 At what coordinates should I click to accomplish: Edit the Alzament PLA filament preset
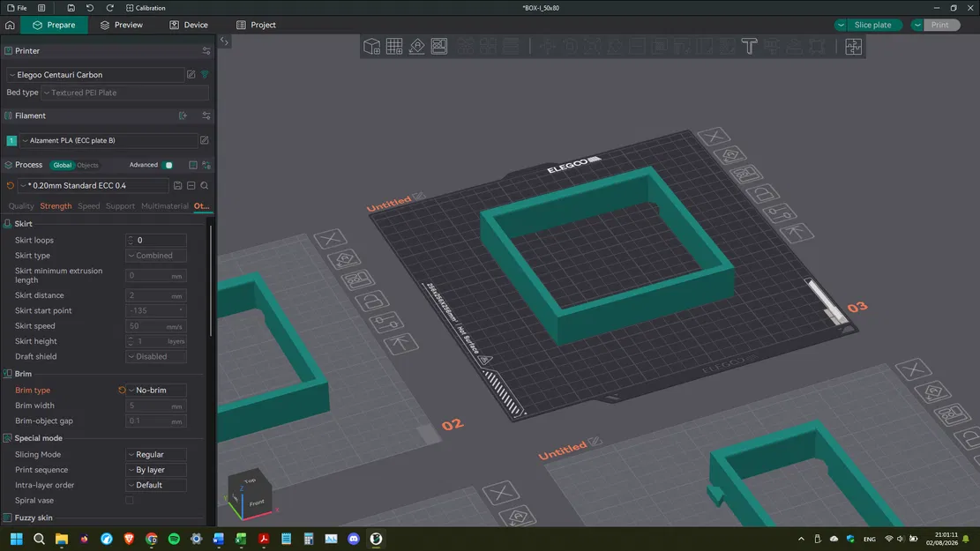pos(205,140)
